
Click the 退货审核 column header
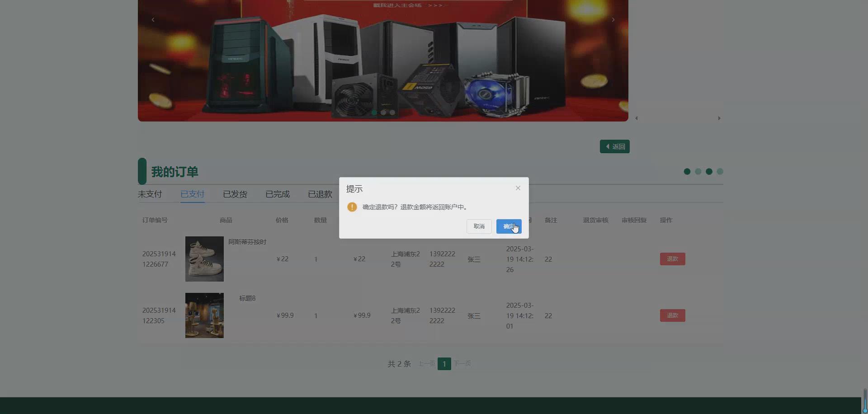click(x=596, y=220)
